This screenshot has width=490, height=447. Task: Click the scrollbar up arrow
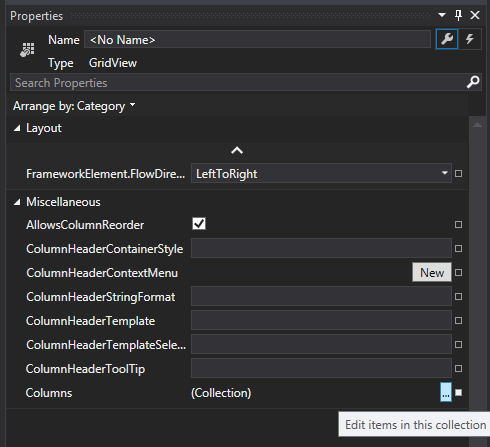[x=477, y=125]
